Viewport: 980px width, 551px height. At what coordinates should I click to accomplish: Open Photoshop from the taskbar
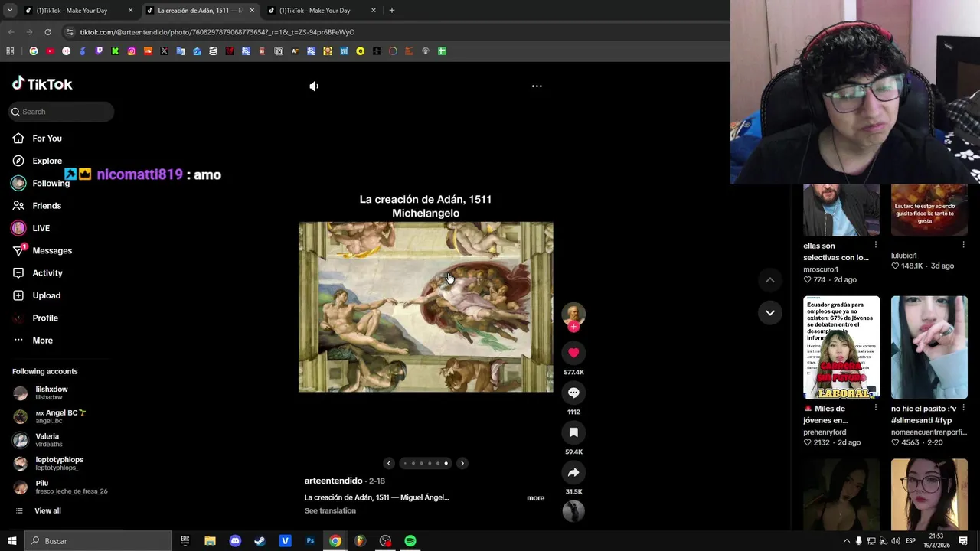pos(310,541)
